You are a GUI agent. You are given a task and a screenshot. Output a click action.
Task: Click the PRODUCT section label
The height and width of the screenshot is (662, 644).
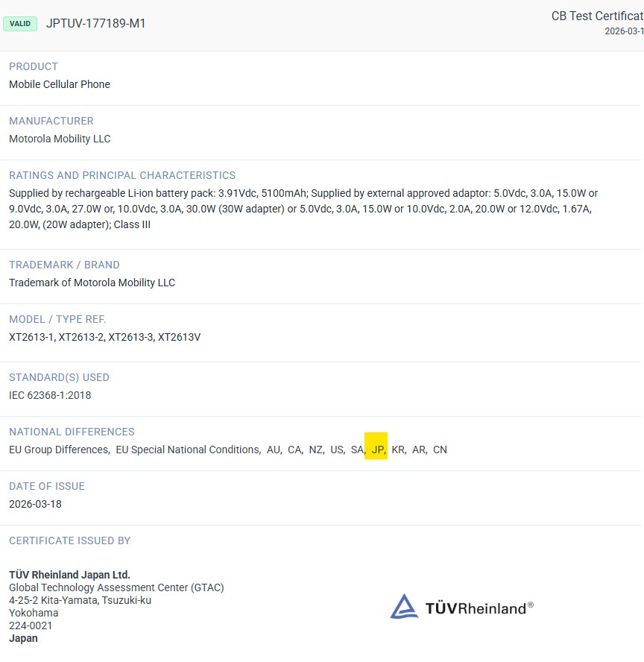click(x=34, y=66)
